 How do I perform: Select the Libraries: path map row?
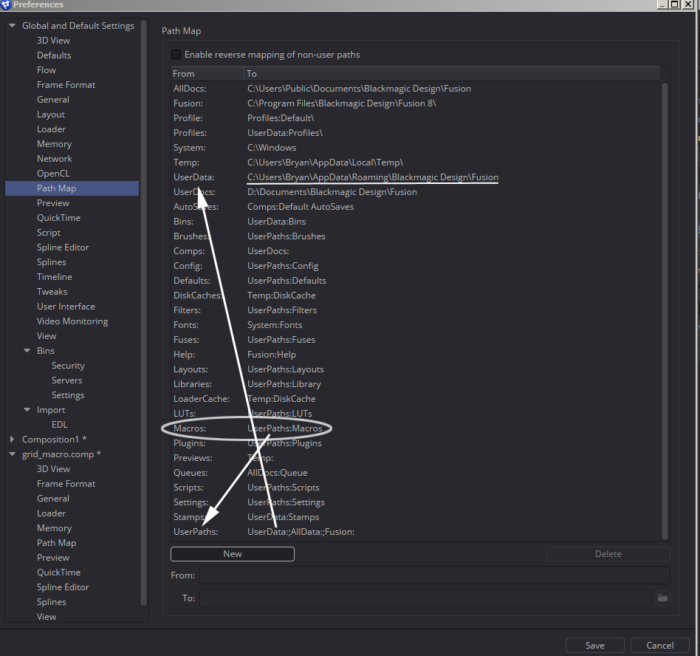click(x=416, y=384)
